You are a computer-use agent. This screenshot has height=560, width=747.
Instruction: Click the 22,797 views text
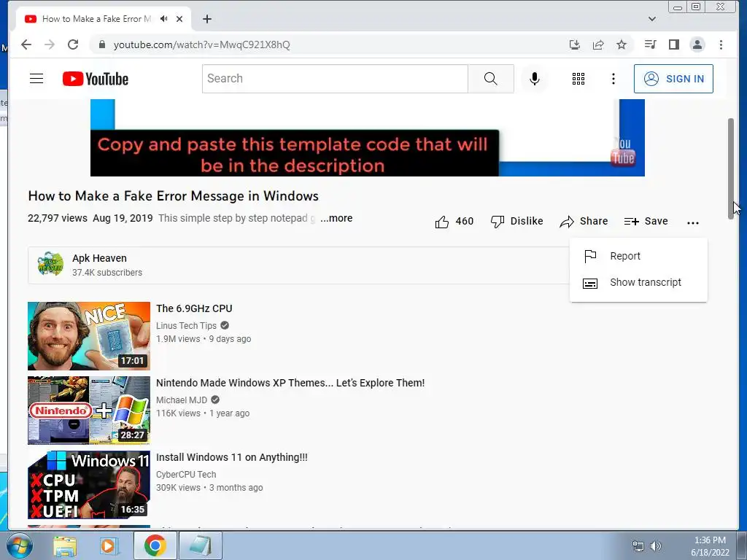pos(58,218)
